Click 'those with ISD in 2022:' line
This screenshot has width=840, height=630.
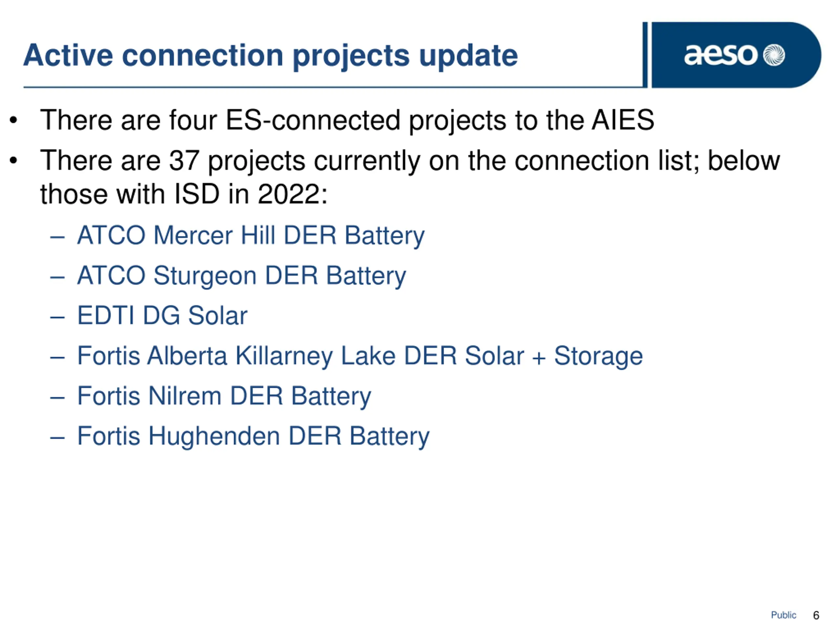tap(184, 195)
